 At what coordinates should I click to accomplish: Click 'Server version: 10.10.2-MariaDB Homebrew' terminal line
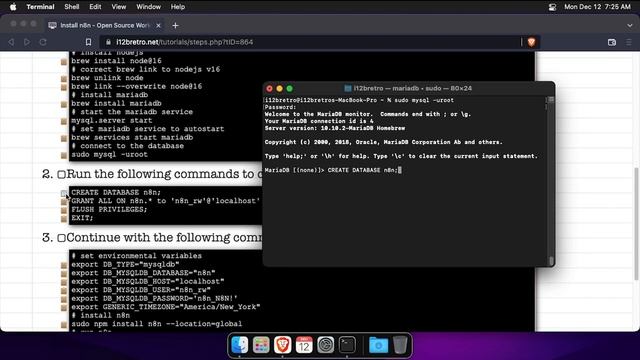tap(335, 128)
